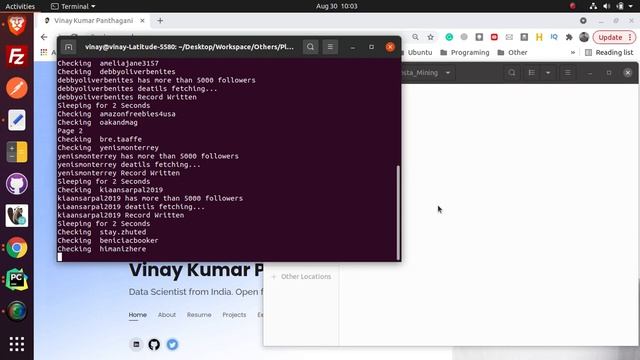Click the recording indicator in top bar
The image size is (640, 360).
[572, 6]
